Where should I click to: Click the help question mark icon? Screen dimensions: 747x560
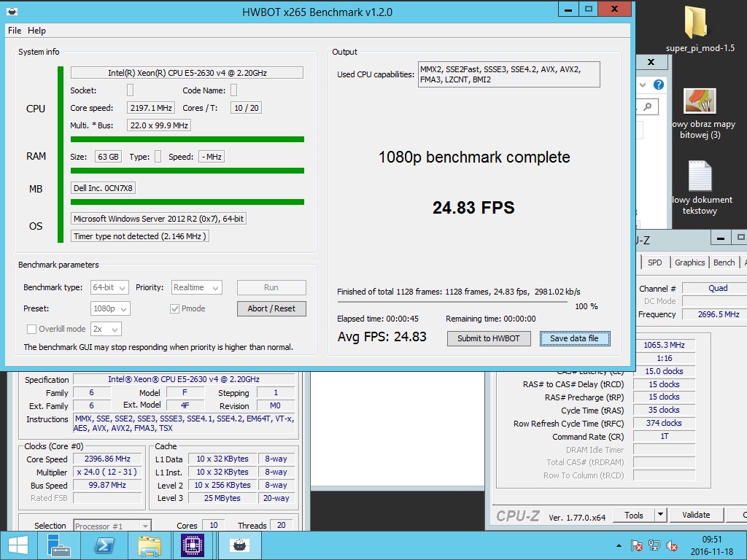[659, 85]
